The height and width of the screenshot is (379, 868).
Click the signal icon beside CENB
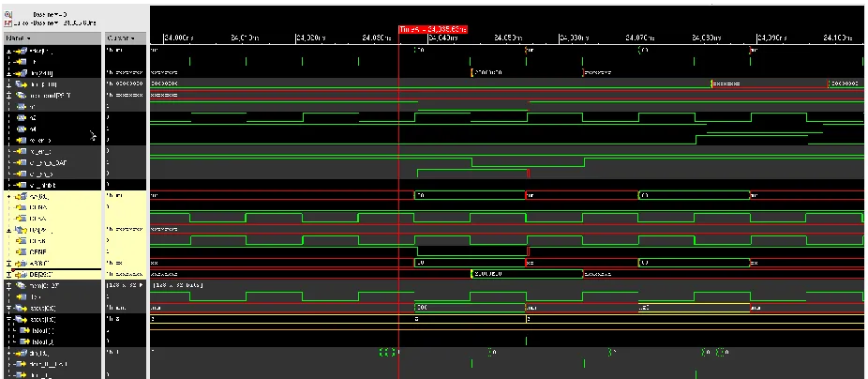tap(22, 252)
